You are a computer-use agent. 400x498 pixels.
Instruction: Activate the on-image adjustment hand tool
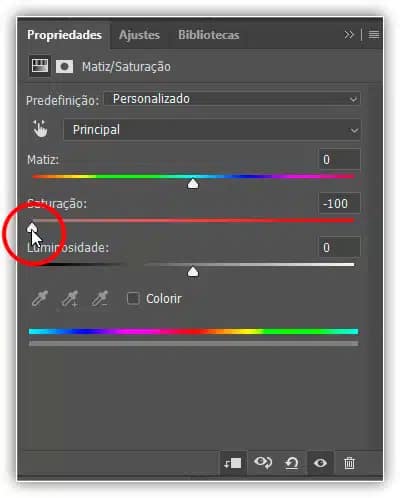pyautogui.click(x=40, y=129)
